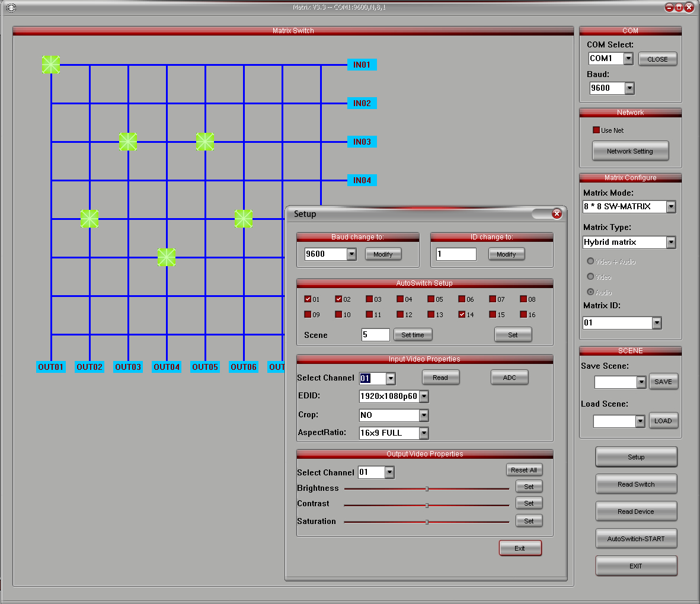Click the green crosspoint marker on the OUT05 line
700x604 pixels.
[205, 142]
